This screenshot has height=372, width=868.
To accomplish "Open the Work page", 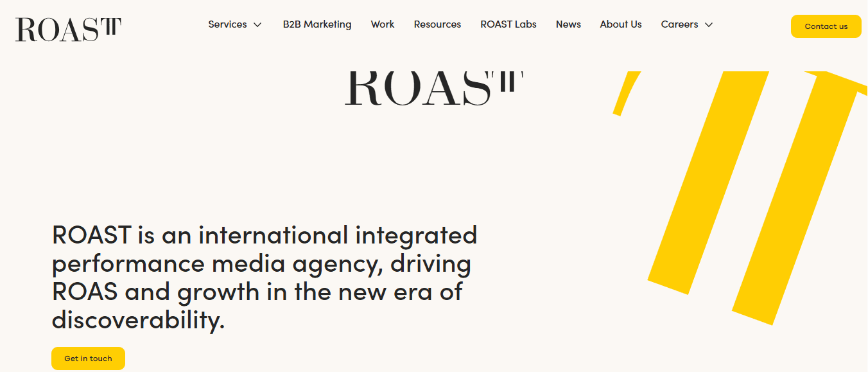I will click(383, 24).
